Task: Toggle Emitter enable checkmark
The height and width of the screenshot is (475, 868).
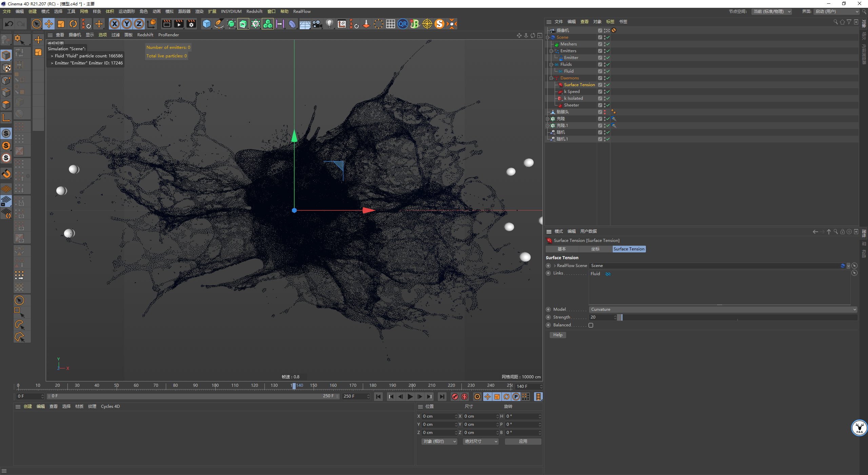Action: click(x=608, y=58)
